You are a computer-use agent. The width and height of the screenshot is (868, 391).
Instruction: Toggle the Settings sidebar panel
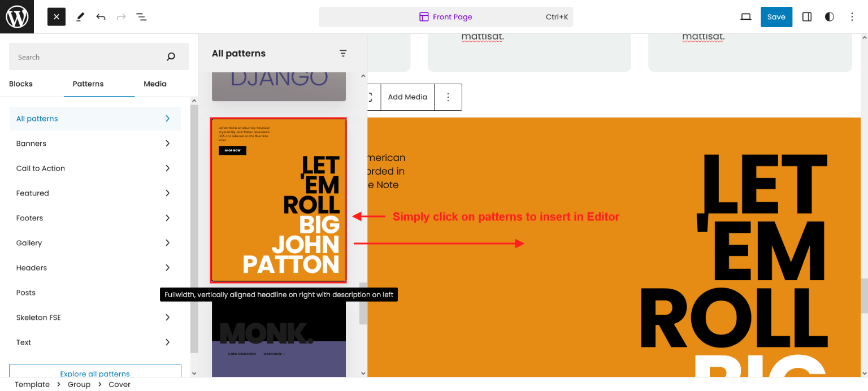click(x=807, y=17)
